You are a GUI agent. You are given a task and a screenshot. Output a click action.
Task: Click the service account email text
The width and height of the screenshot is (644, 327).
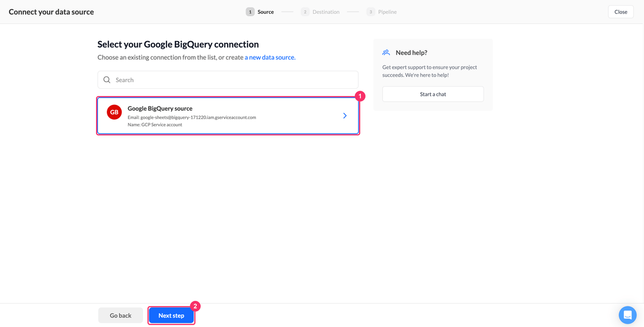click(192, 117)
